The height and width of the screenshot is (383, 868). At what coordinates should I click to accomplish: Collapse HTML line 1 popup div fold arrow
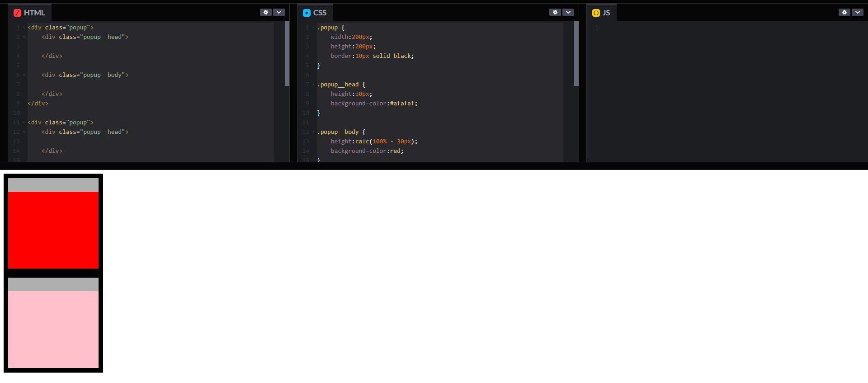(24, 28)
